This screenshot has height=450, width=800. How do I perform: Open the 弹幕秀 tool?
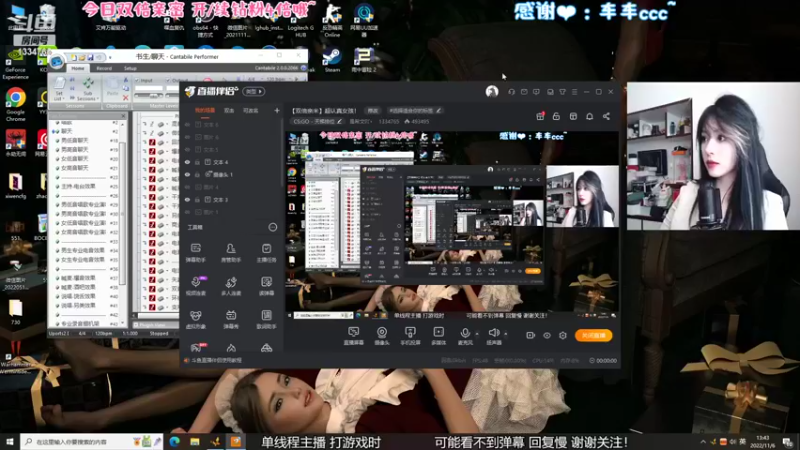[231, 319]
